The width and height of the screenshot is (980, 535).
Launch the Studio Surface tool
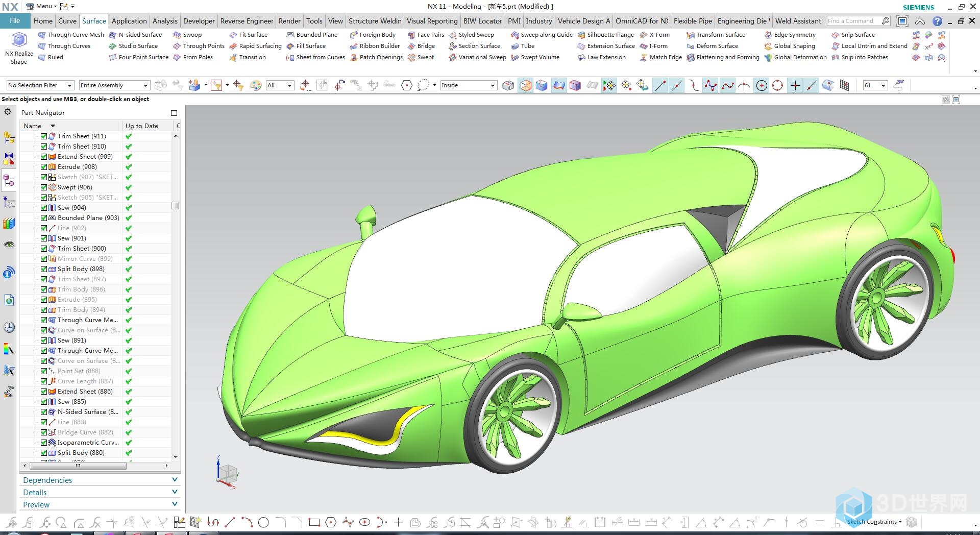click(133, 46)
